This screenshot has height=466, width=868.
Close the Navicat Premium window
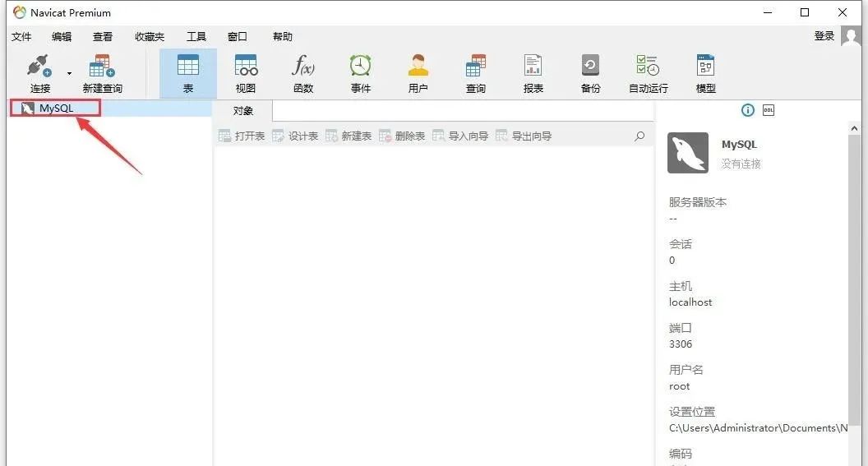point(843,12)
